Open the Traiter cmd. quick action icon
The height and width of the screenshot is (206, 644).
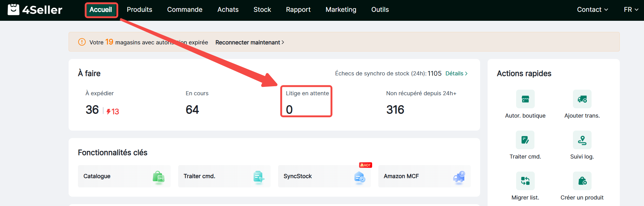click(x=525, y=140)
